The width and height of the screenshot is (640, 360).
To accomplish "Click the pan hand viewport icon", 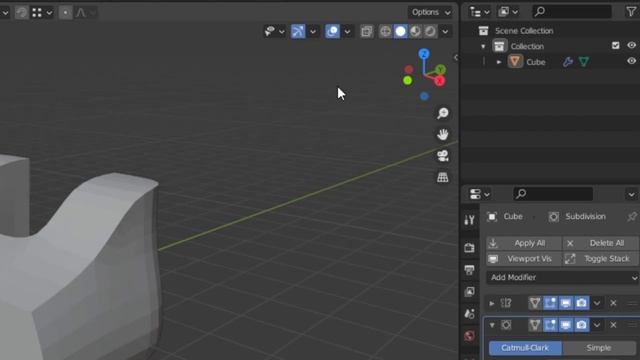I will click(x=442, y=134).
